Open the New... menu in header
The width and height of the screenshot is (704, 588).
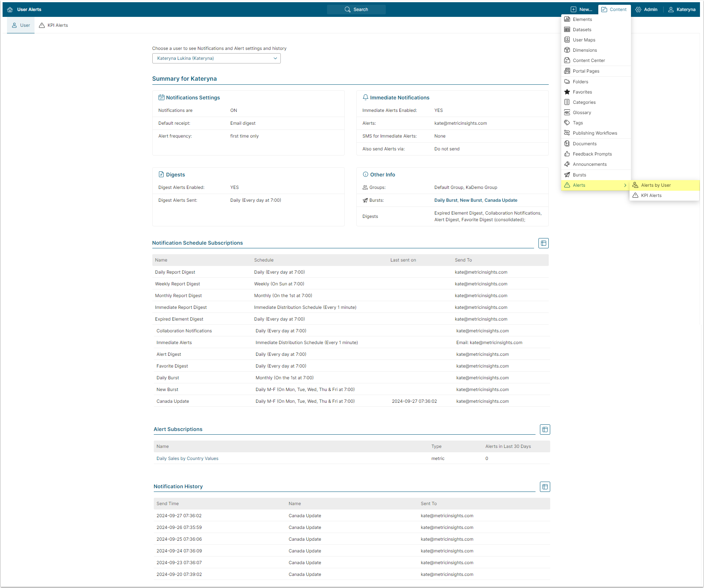tap(581, 10)
